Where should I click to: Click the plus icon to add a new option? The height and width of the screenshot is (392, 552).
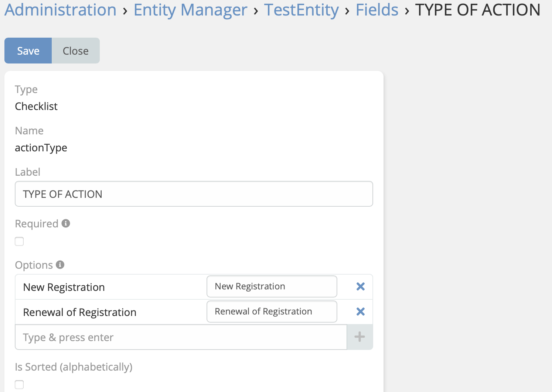click(x=359, y=337)
